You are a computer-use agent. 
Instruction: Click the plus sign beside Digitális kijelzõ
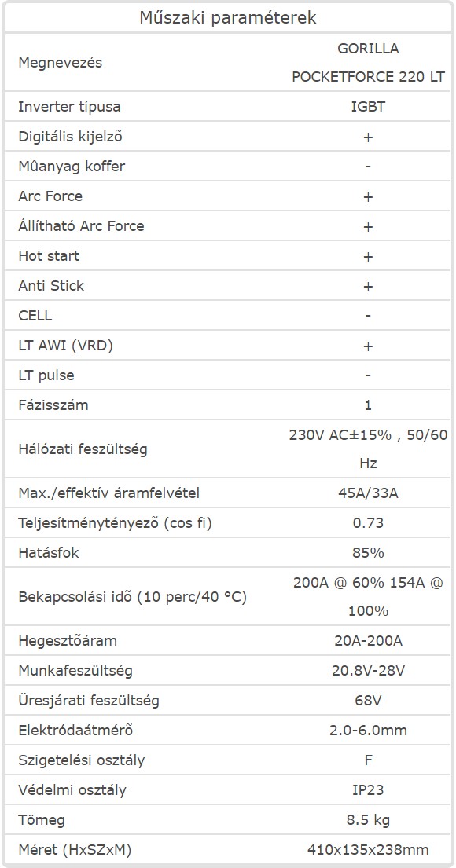click(x=368, y=137)
